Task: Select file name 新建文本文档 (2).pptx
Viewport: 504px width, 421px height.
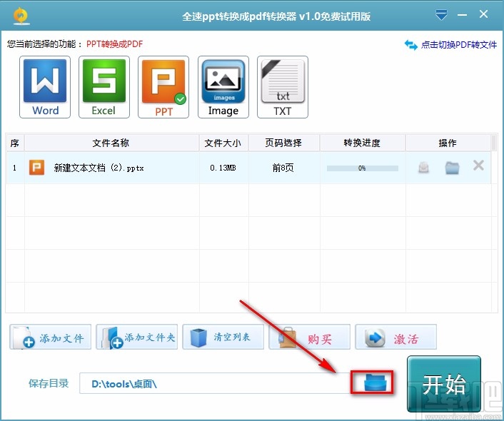Action: coord(99,168)
